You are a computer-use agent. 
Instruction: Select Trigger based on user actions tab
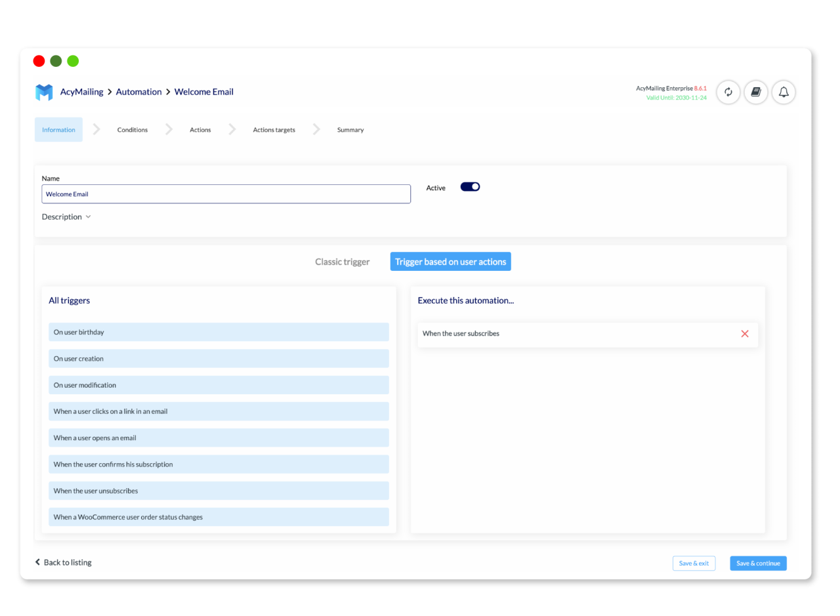point(450,262)
